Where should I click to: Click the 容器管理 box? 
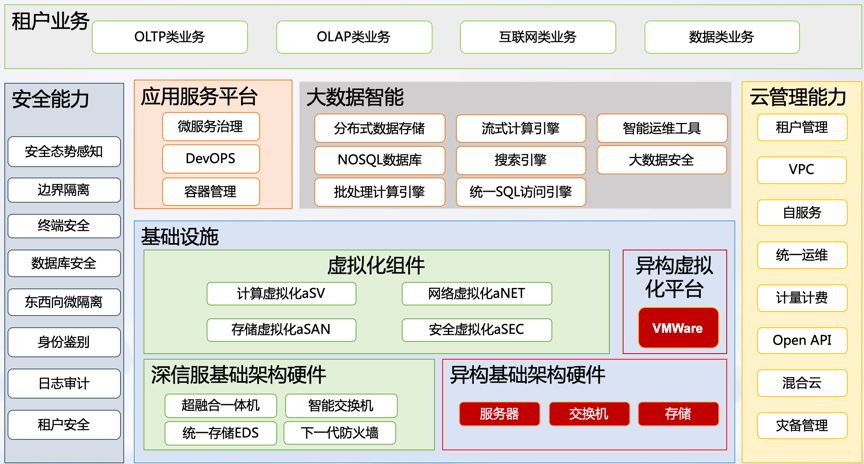(211, 191)
